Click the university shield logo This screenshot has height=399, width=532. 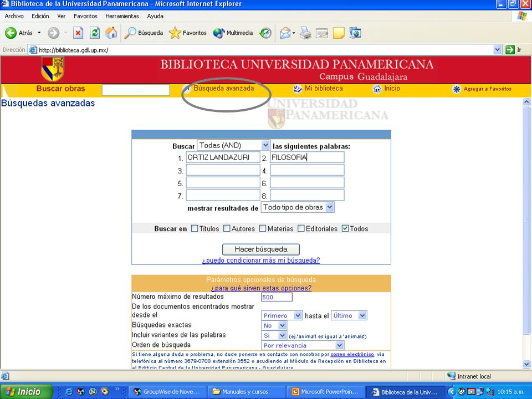pos(53,69)
